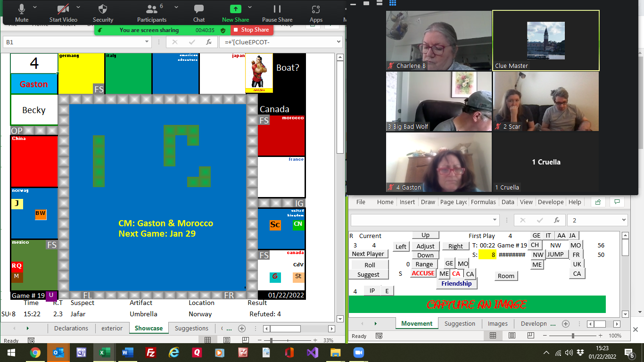The image size is (644, 362).
Task: Click the Room button
Action: point(506,276)
